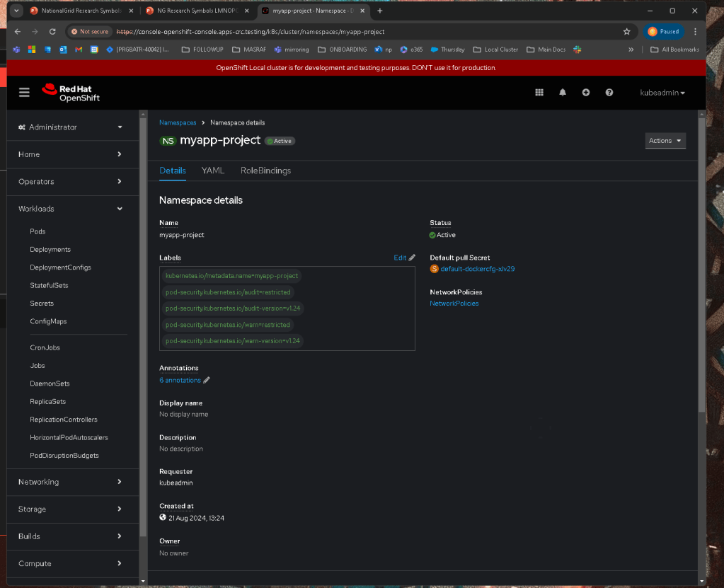The height and width of the screenshot is (588, 724).
Task: Show more bookmarks with the double chevron
Action: (x=631, y=50)
